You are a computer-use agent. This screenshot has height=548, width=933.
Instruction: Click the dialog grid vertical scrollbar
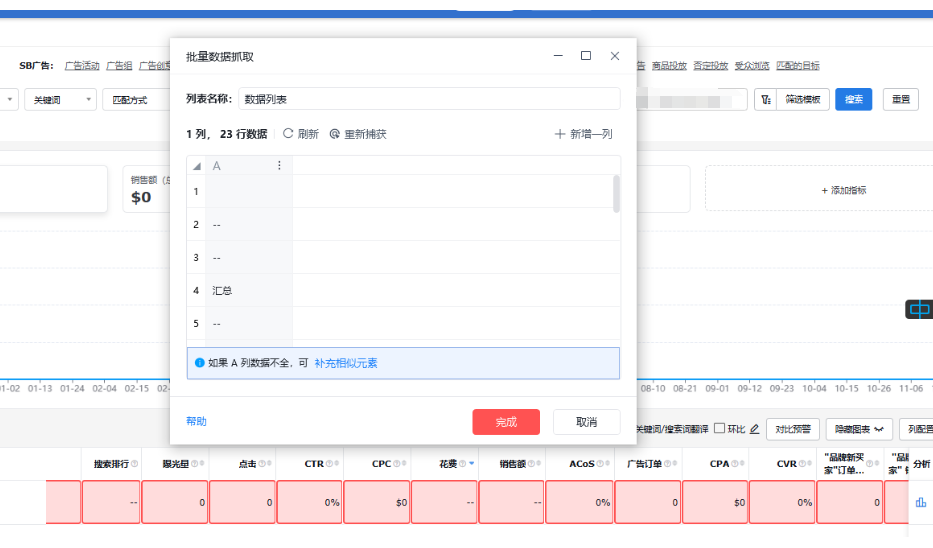616,194
